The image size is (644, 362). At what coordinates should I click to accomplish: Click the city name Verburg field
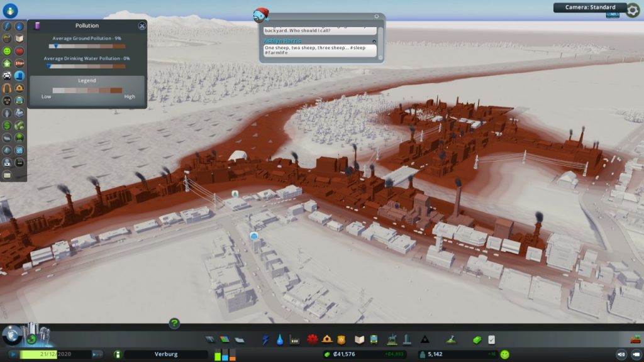tap(166, 354)
